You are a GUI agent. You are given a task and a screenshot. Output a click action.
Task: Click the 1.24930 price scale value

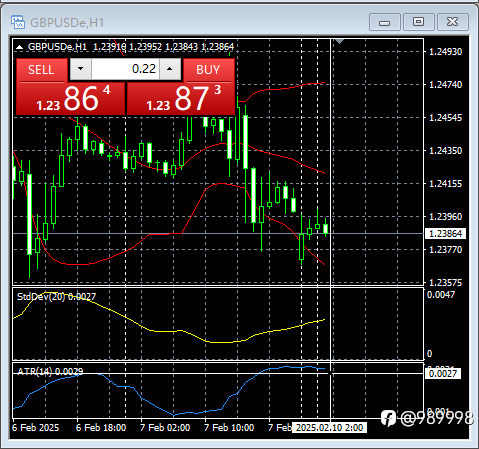point(445,52)
